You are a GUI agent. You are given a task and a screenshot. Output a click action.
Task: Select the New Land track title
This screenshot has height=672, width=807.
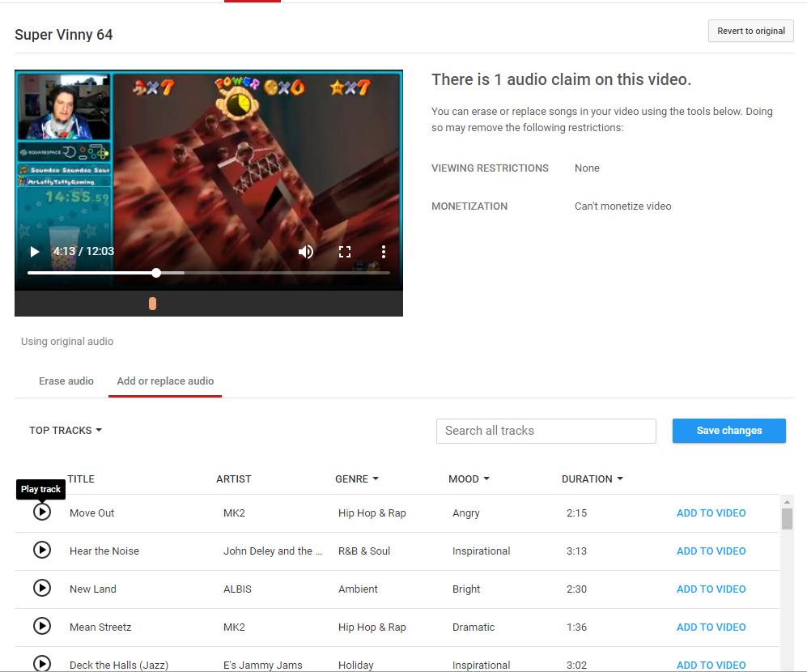pyautogui.click(x=92, y=589)
